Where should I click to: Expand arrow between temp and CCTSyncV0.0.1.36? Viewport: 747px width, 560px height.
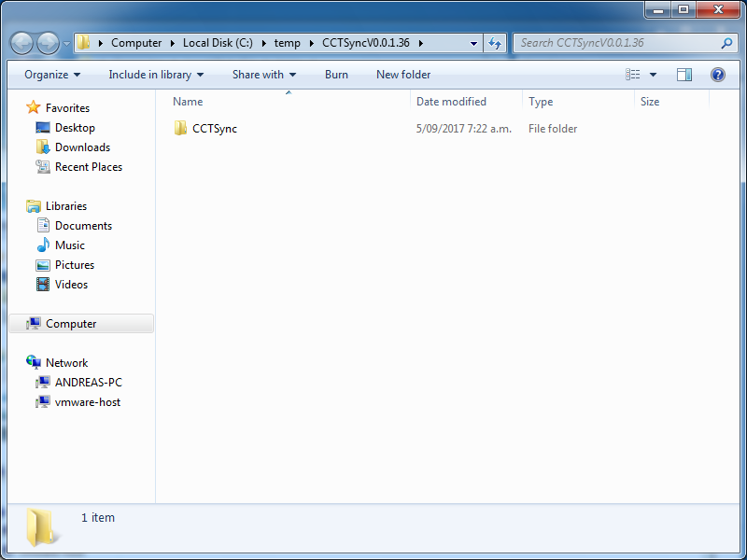point(312,43)
